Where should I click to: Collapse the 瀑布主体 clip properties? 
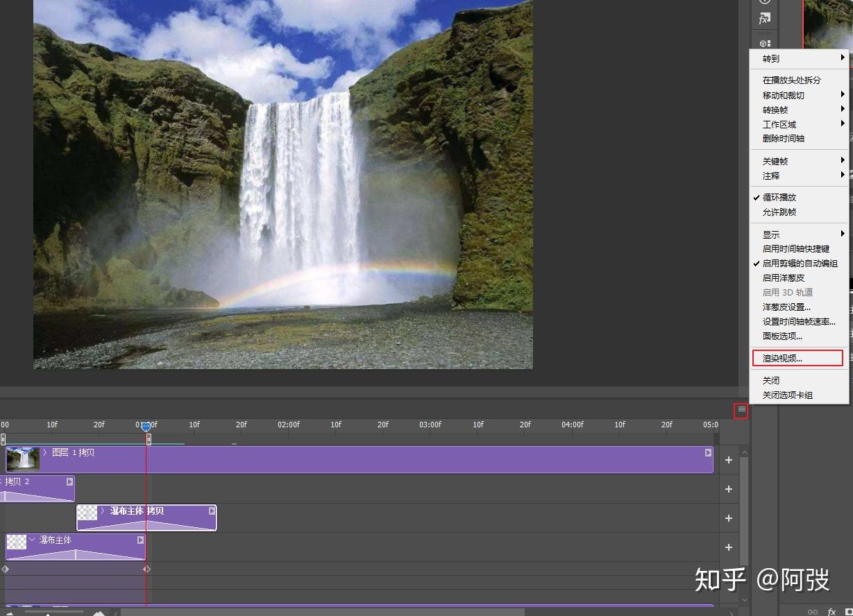click(x=32, y=540)
